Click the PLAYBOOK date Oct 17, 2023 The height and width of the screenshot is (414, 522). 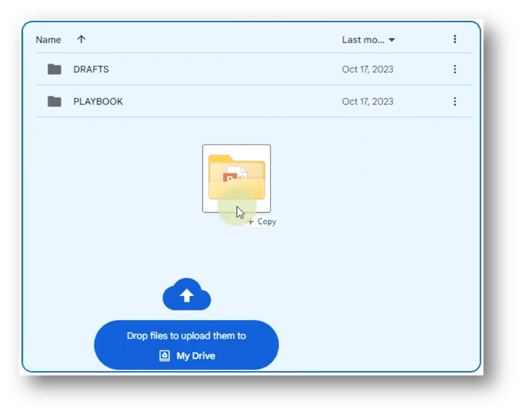pos(367,101)
